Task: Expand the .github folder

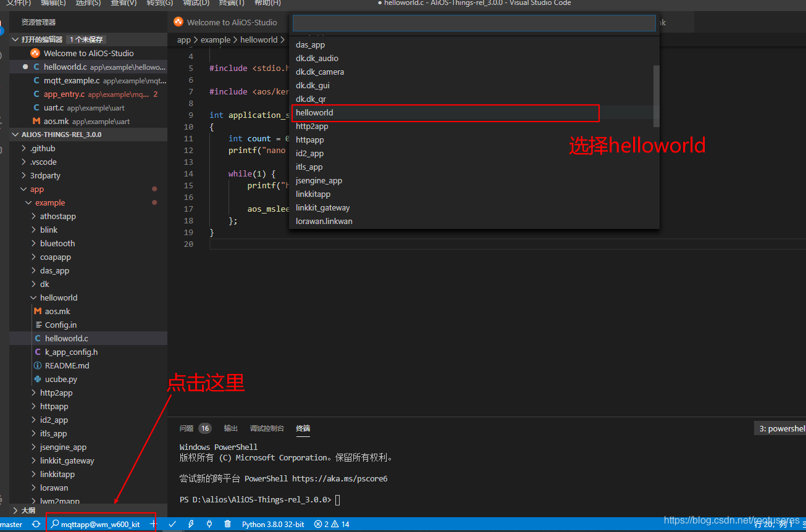Action: [x=88, y=148]
